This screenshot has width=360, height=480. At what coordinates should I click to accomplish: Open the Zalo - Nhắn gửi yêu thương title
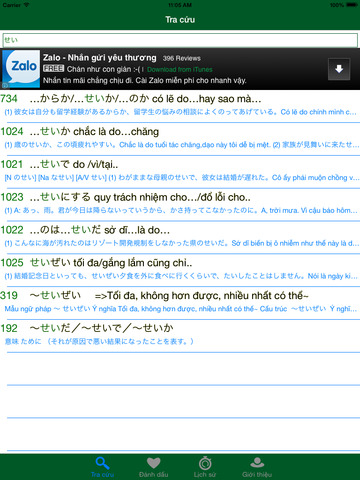tap(99, 58)
